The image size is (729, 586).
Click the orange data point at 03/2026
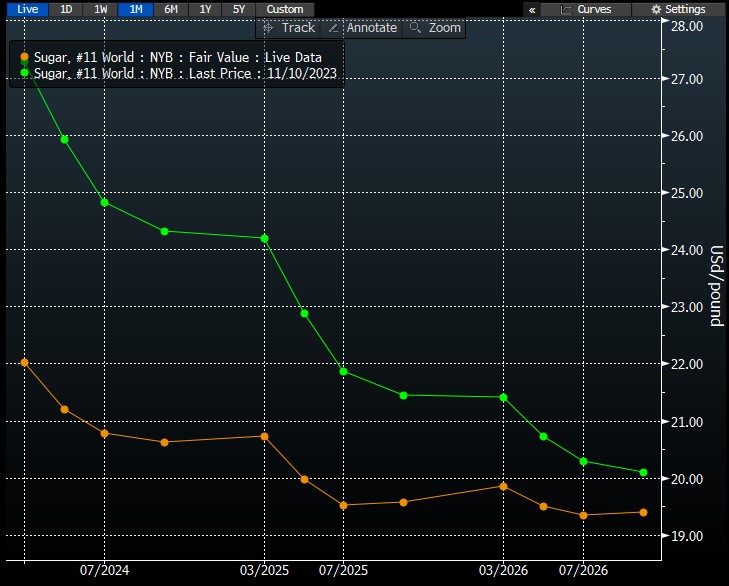click(503, 486)
